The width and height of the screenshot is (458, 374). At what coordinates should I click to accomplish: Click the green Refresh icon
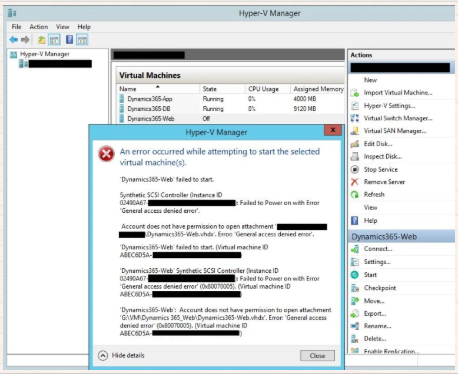point(355,195)
